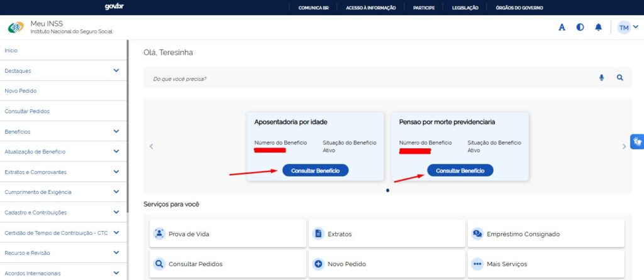This screenshot has width=644, height=280.
Task: Expand Destaques menu chevron
Action: coord(116,70)
